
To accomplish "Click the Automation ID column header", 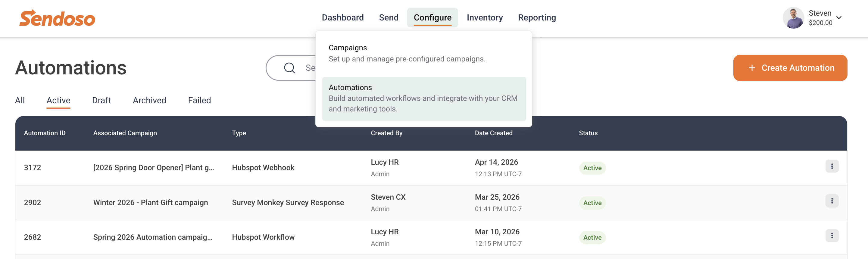I will tap(45, 133).
